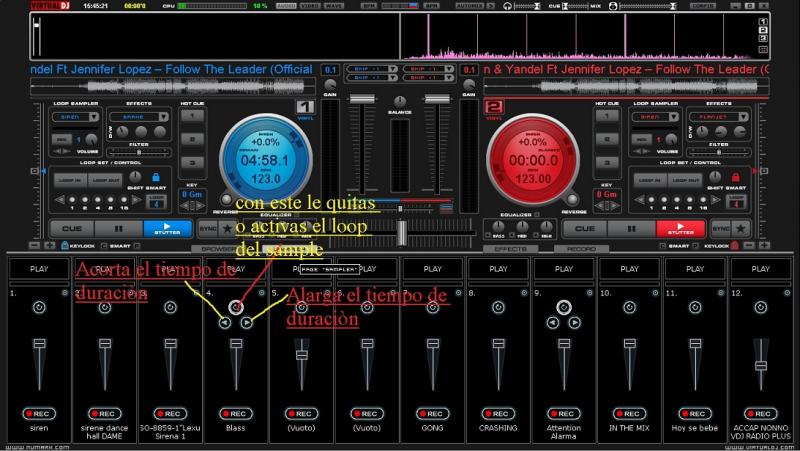
Task: Select Video mode in top bar
Action: coord(310,6)
